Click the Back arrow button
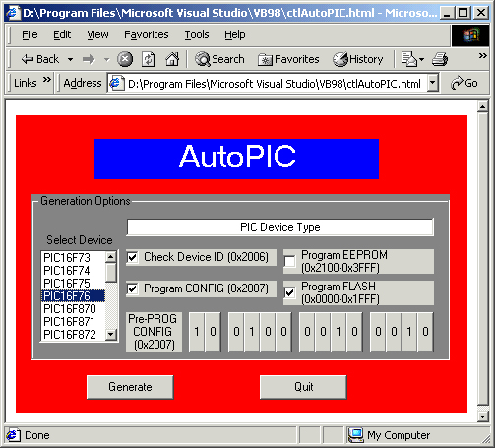This screenshot has height=448, width=495. tap(39, 59)
